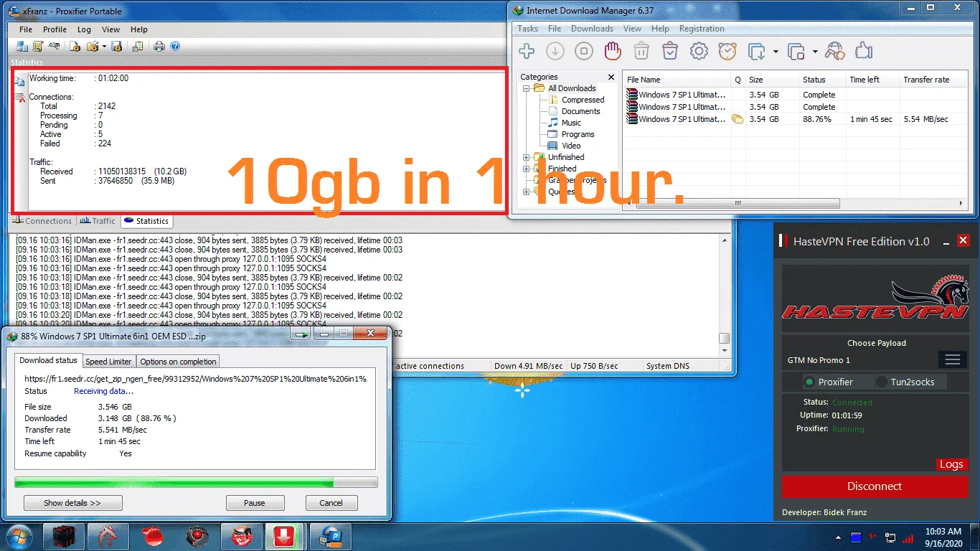Open the IDM Scheduler alarm clock icon
This screenshot has width=980, height=551.
click(727, 51)
